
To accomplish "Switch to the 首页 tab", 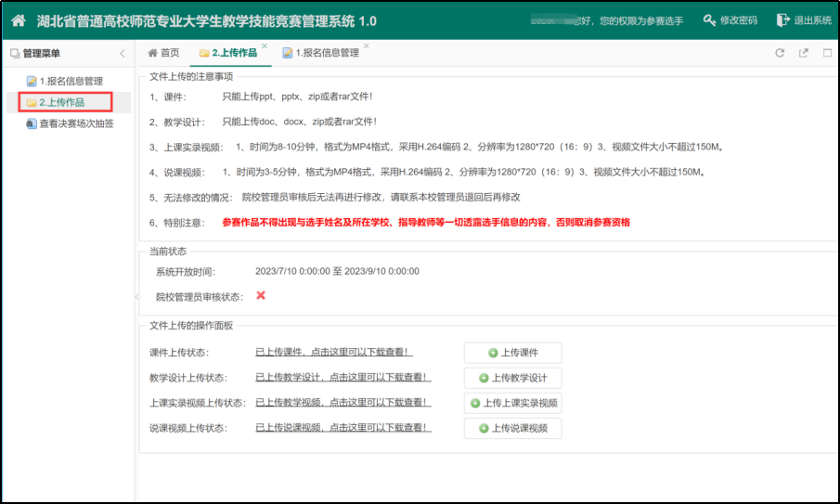I will click(x=163, y=53).
